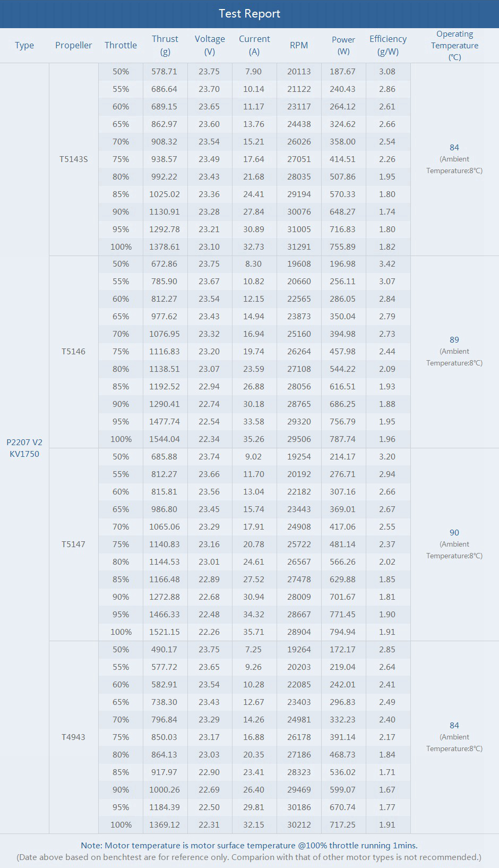Viewport: 499px width, 868px height.
Task: Select the Voltage (V) column header
Action: click(x=210, y=45)
